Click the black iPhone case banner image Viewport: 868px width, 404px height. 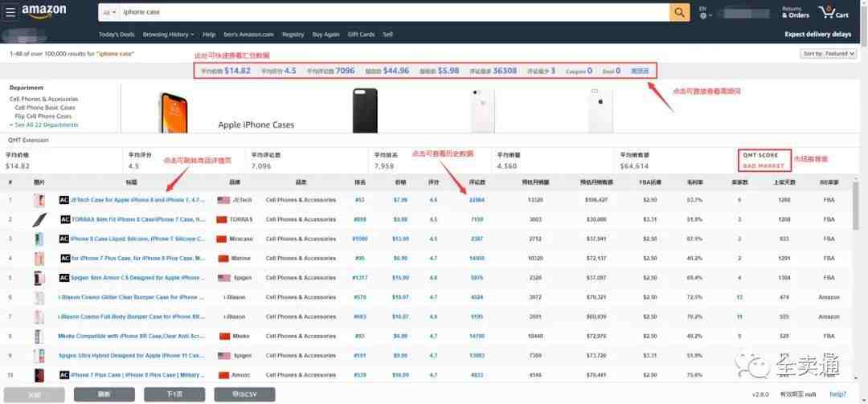coord(365,109)
